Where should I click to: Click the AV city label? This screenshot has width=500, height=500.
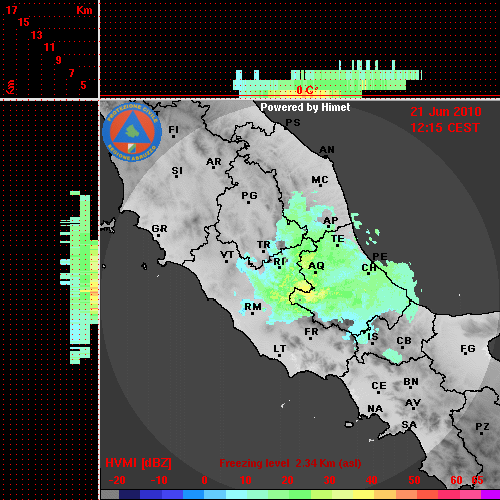tap(413, 403)
